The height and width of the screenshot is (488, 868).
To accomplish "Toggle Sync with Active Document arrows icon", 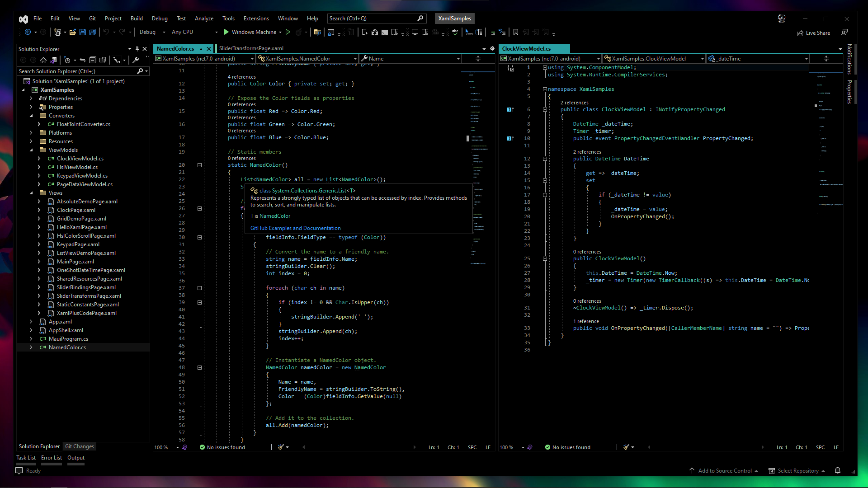I will click(83, 60).
